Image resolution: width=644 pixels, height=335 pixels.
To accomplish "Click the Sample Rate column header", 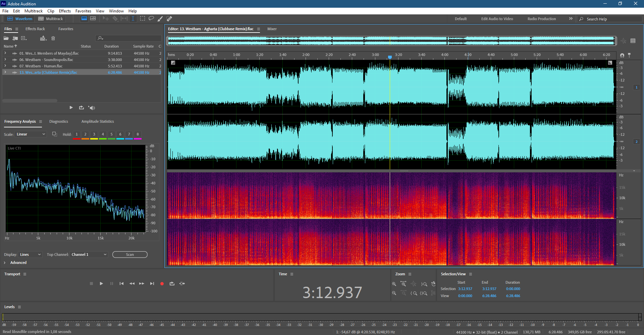I will coord(143,46).
